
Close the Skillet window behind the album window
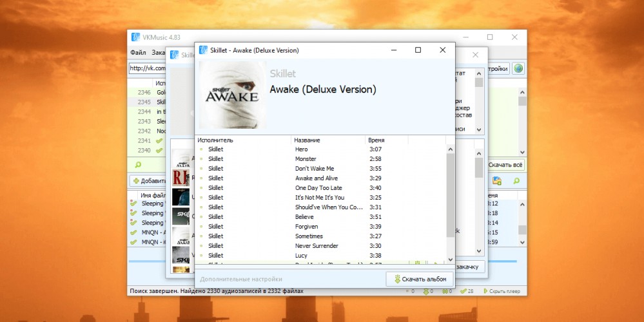[x=475, y=55]
